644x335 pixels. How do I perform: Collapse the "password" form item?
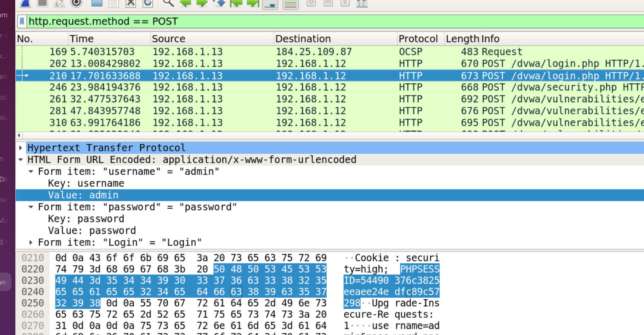pos(31,207)
